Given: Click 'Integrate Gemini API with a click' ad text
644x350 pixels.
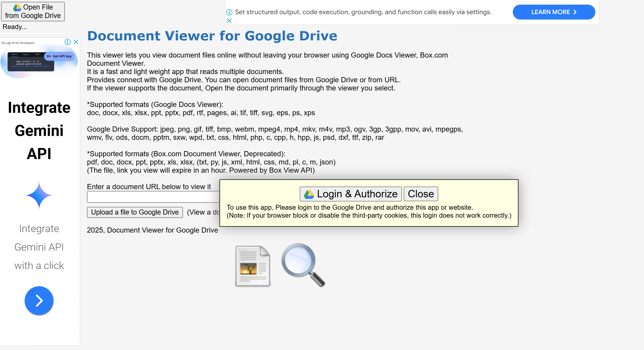Looking at the screenshot, I should (x=39, y=247).
